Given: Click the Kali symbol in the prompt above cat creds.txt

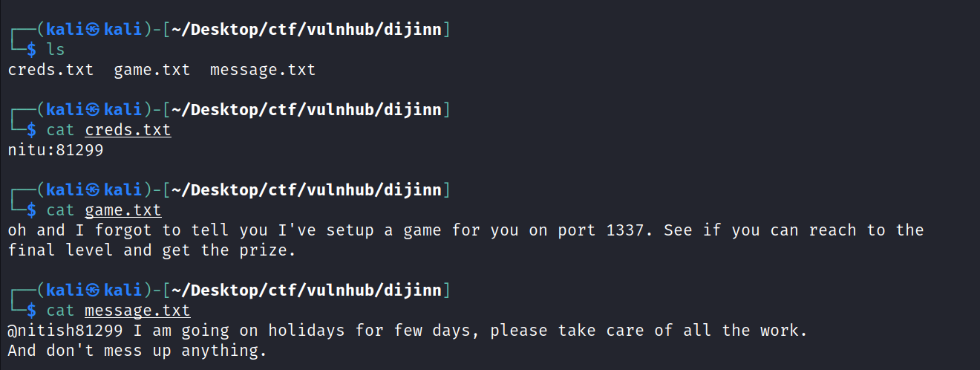Looking at the screenshot, I should click(x=93, y=110).
